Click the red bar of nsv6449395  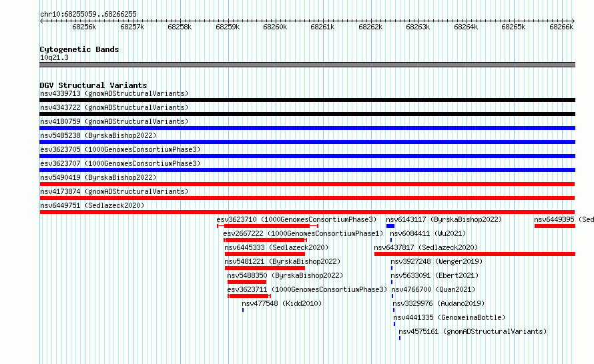coord(555,226)
